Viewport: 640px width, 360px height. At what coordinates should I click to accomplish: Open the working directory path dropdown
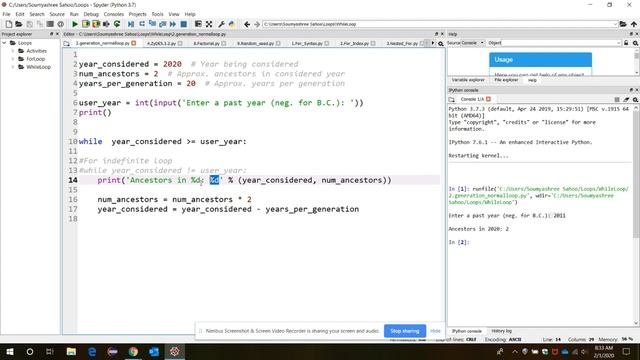coord(615,24)
